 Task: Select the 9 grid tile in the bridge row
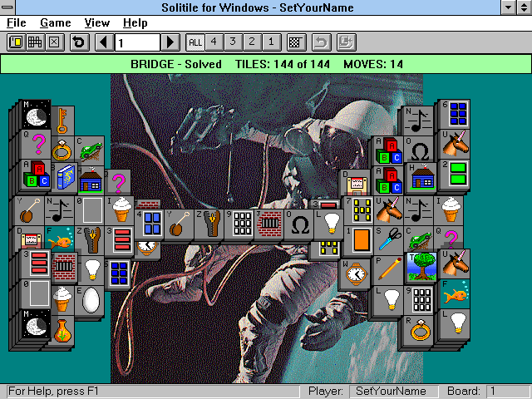[x=239, y=224]
